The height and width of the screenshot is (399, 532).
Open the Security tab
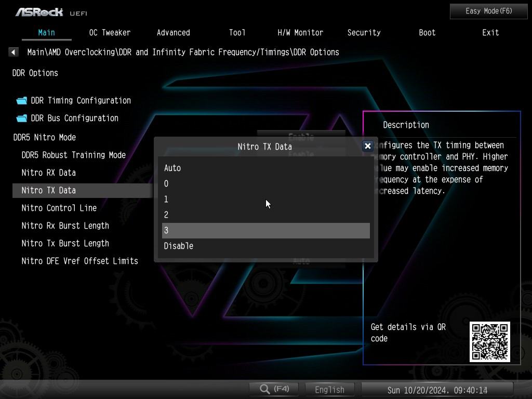pos(364,33)
